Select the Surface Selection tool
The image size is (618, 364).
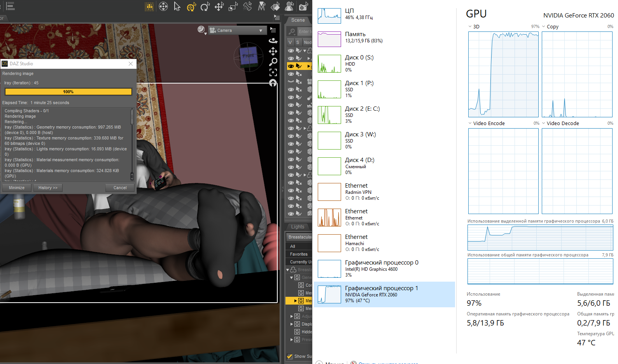pos(275,7)
